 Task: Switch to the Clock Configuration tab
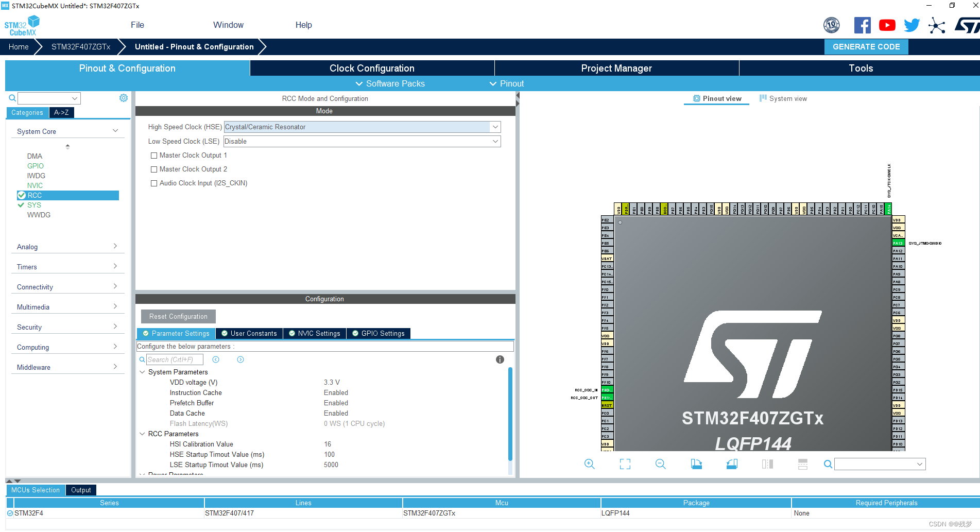[372, 68]
